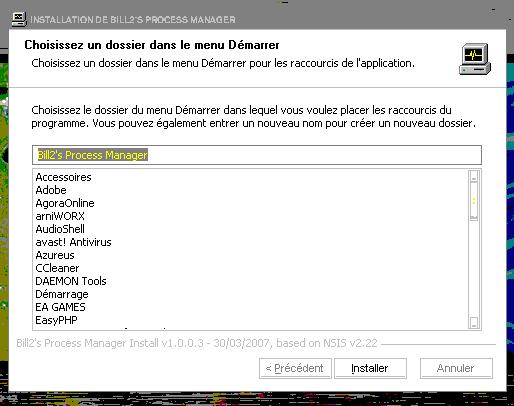Choose the AgoraOnline folder entry
This screenshot has width=514, height=406.
(x=65, y=203)
